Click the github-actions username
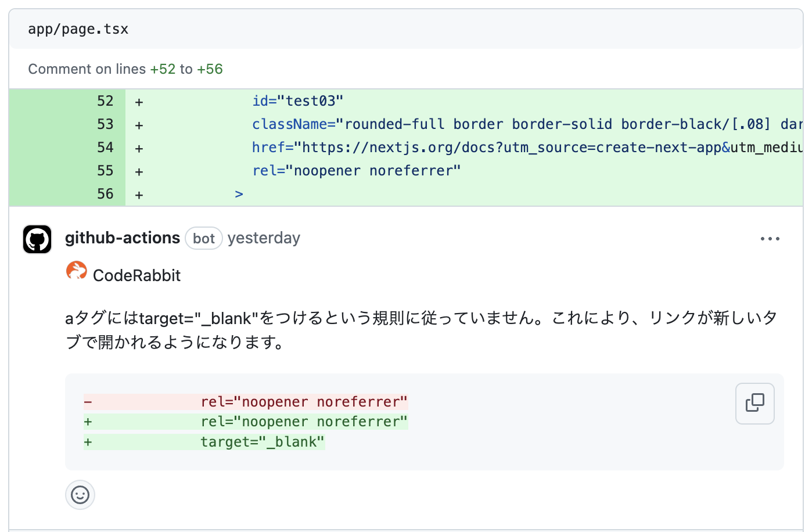805x532 pixels. [122, 238]
